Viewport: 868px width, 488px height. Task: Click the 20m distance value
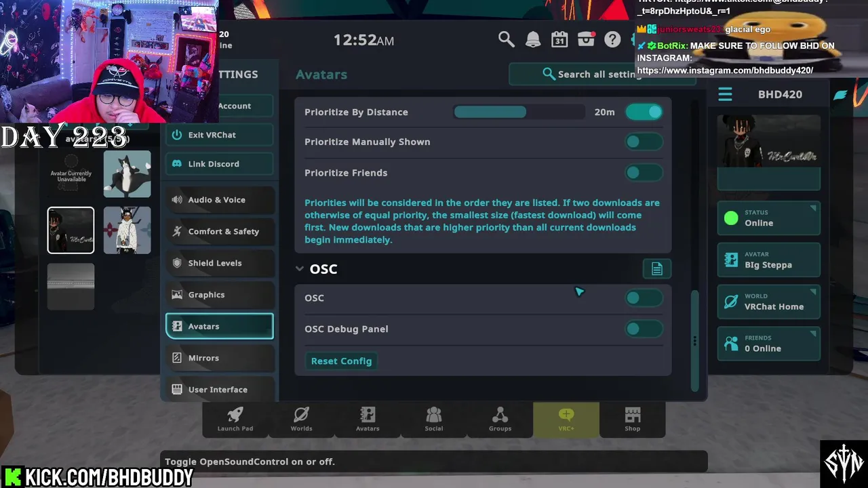[x=604, y=112]
